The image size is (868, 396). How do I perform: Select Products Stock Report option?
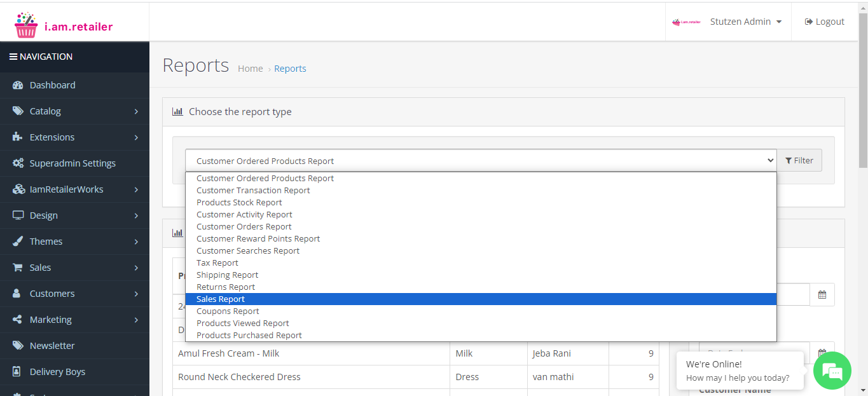point(481,203)
